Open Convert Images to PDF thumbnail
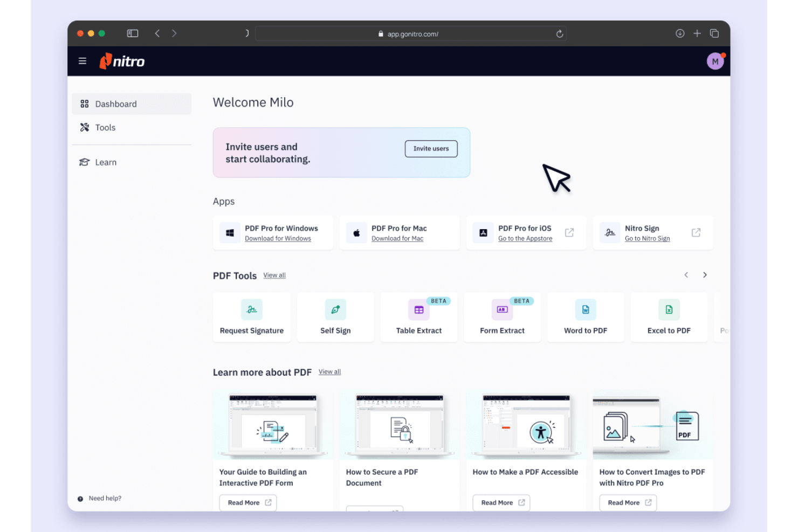Image resolution: width=798 pixels, height=532 pixels. [x=653, y=425]
